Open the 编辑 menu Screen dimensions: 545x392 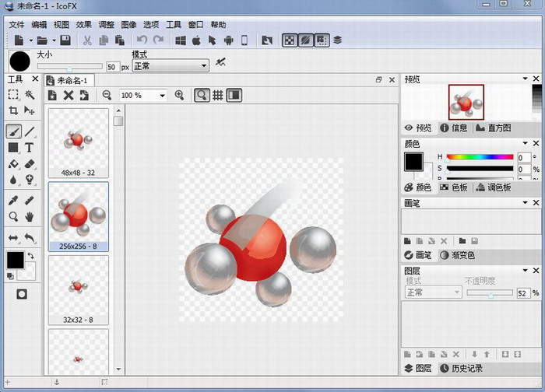click(39, 25)
